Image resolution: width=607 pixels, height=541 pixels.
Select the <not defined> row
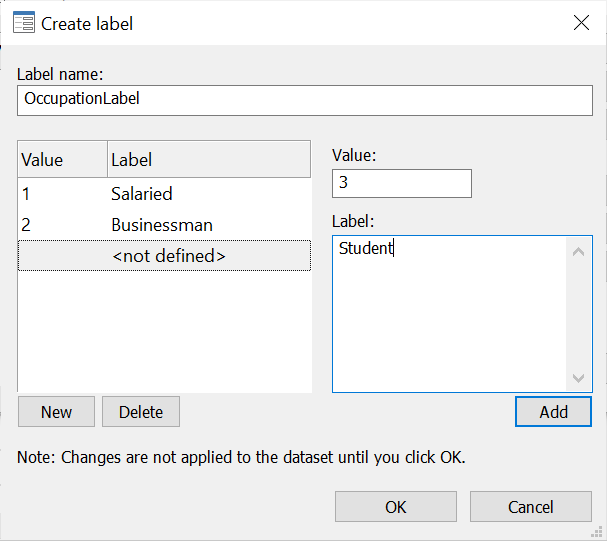[164, 256]
